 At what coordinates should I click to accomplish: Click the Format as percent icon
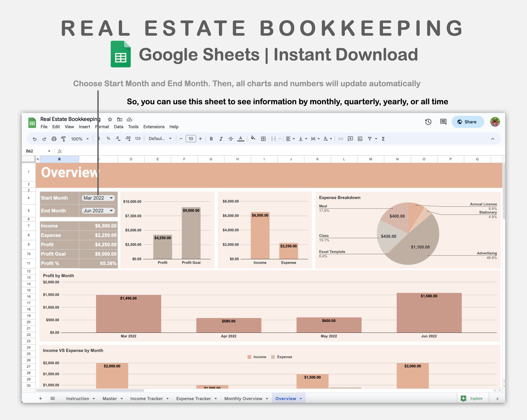pos(108,139)
